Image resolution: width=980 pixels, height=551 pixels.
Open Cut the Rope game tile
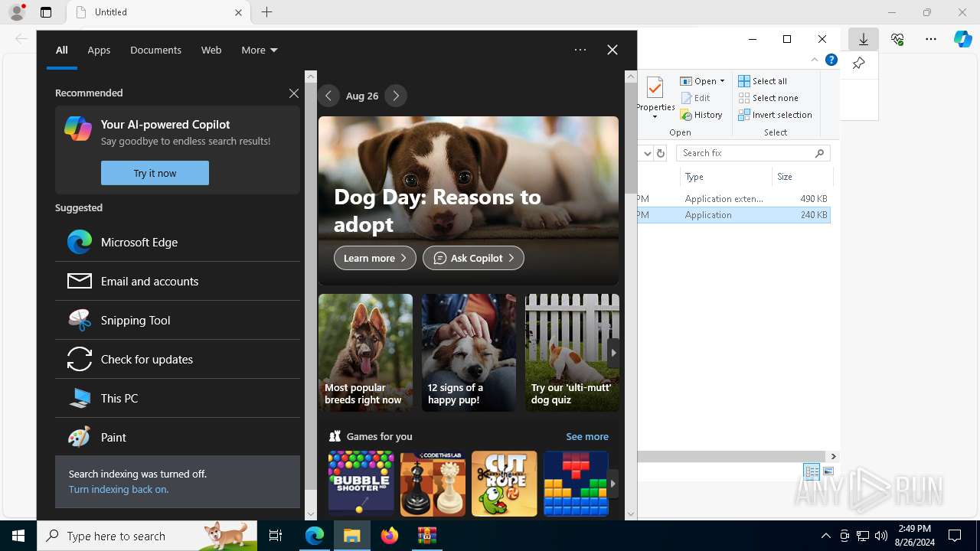coord(504,483)
